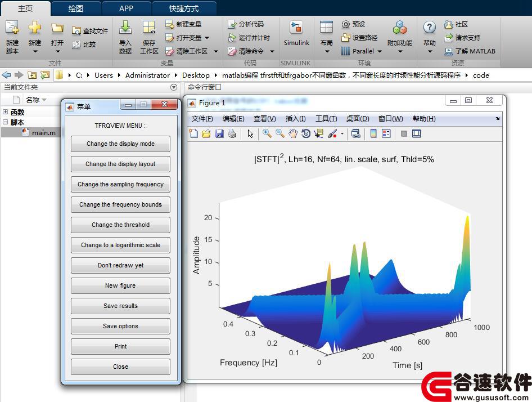Image resolution: width=532 pixels, height=402 pixels.
Task: Open 清除命令 dropdown arrow
Action: (272, 51)
